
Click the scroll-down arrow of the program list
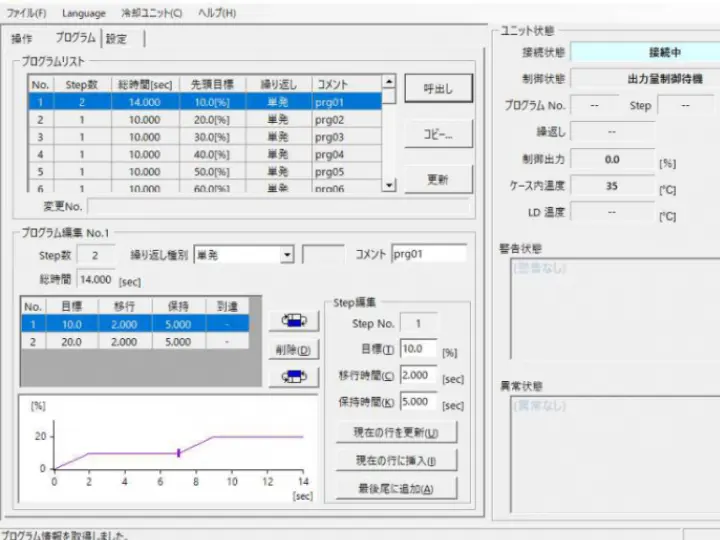pos(389,185)
